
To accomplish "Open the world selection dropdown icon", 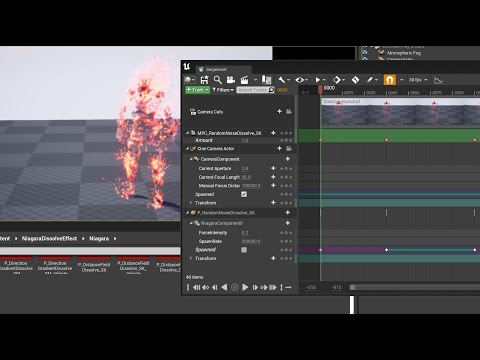I will coord(190,80).
